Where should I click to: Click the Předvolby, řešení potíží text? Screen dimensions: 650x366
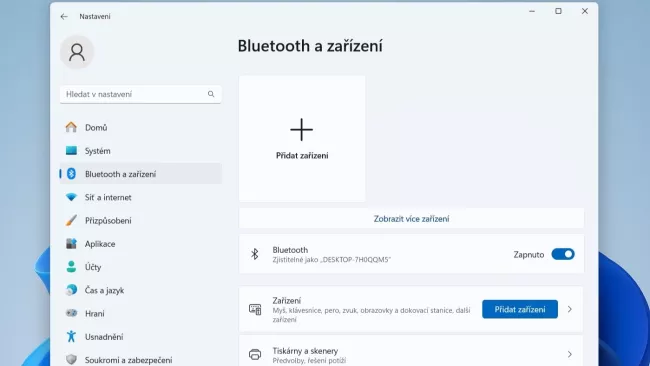coord(309,361)
